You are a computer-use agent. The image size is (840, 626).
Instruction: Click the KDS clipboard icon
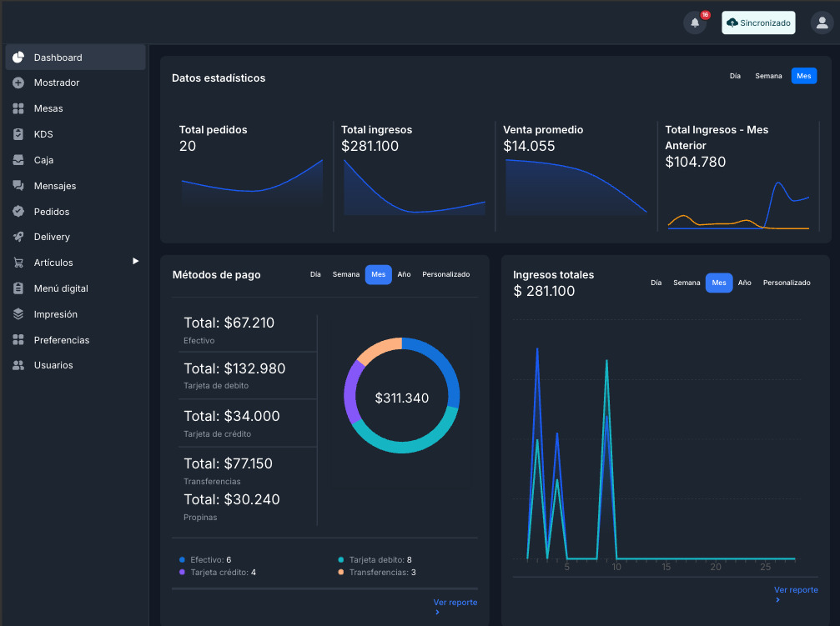[18, 134]
